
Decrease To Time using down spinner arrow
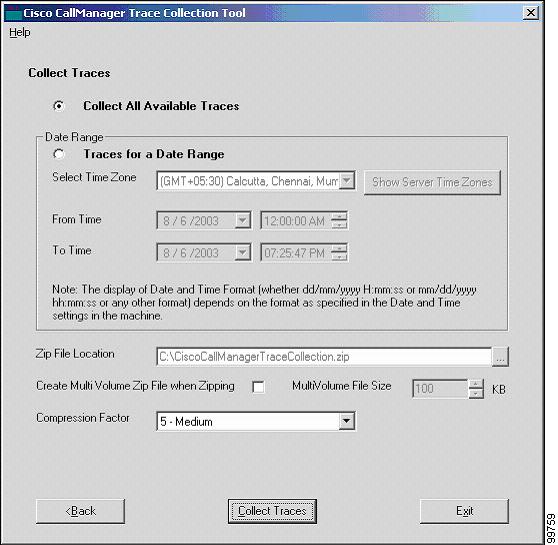click(x=339, y=257)
